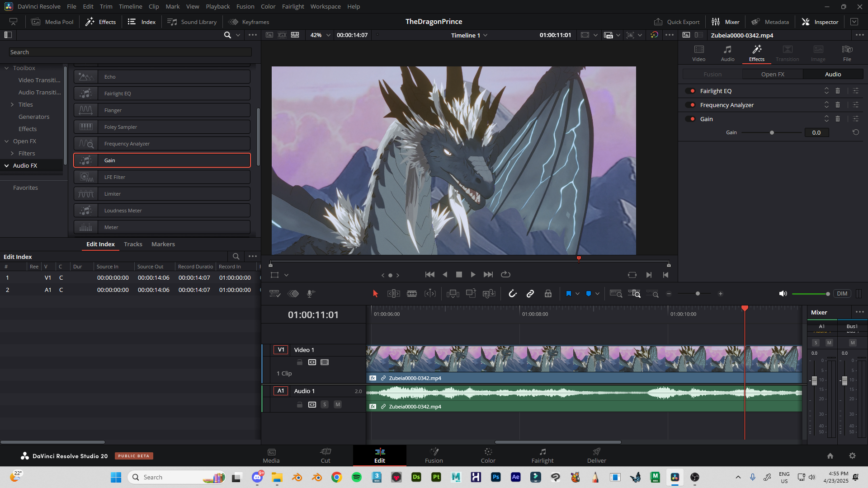Open the Inspector Audio tab
868x488 pixels.
tap(727, 53)
